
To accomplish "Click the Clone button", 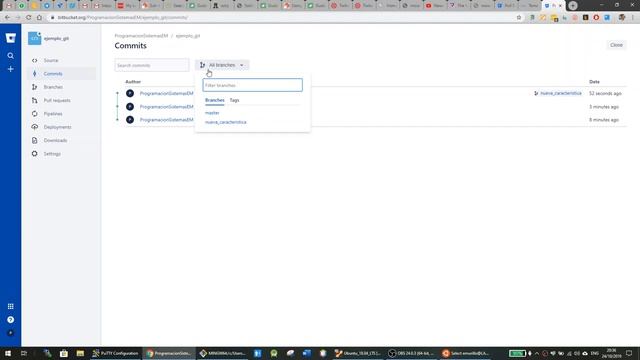I will [x=616, y=45].
